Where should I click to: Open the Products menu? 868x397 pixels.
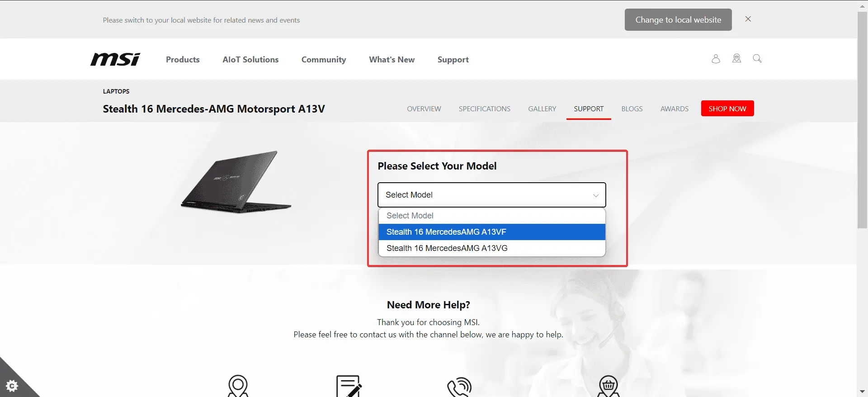(x=183, y=60)
